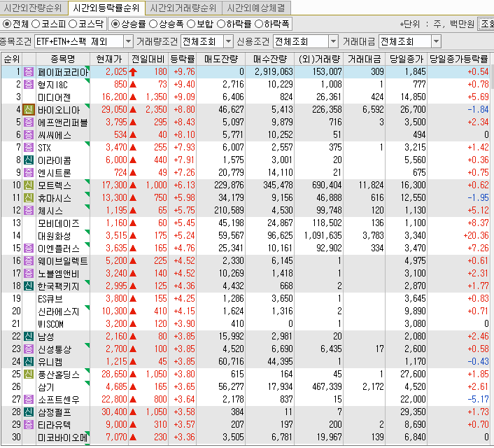Click the 모트렉스 trade amount 11,824
This screenshot has height=448, width=494.
coord(371,185)
